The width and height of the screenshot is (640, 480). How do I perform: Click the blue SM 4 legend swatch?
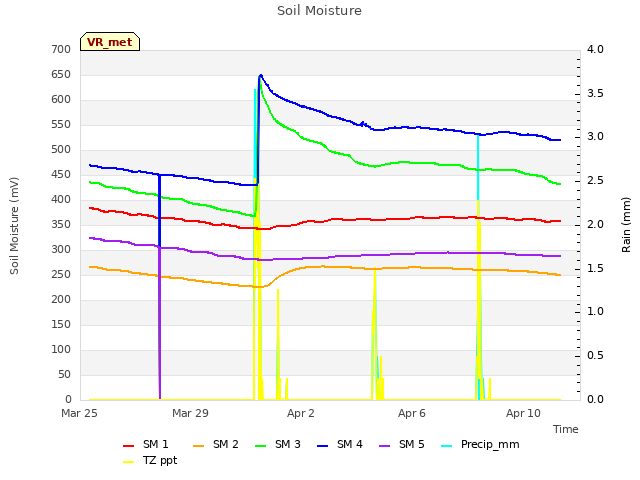tap(322, 446)
